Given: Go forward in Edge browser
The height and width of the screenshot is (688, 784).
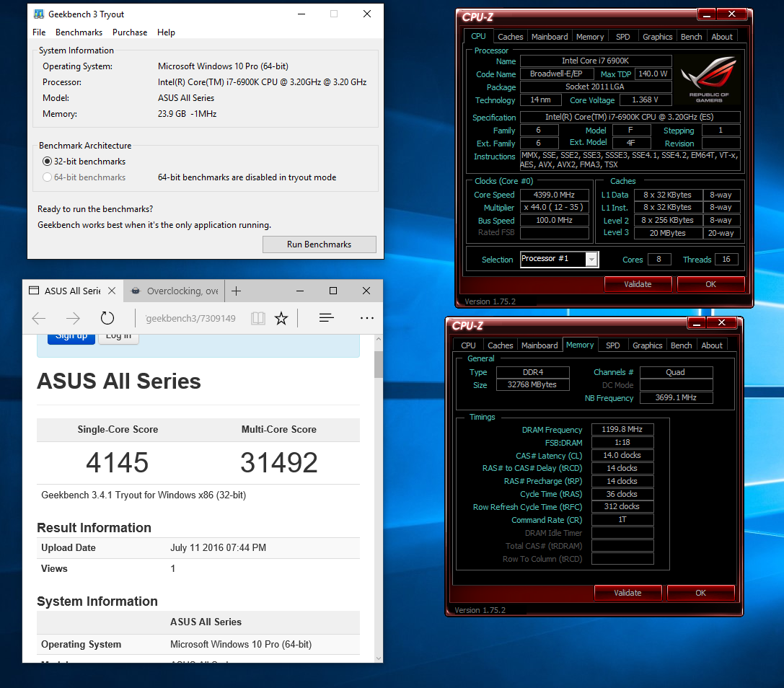Looking at the screenshot, I should tap(73, 318).
